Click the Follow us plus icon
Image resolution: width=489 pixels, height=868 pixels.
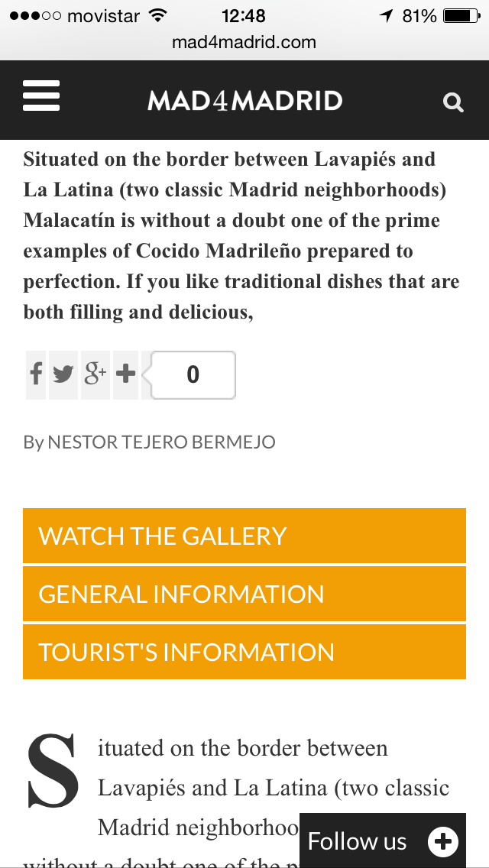coord(443,841)
